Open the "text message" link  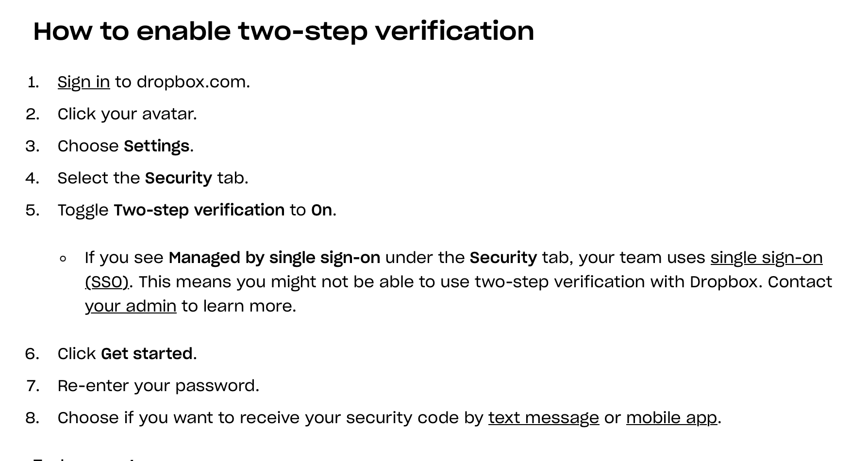coord(543,418)
